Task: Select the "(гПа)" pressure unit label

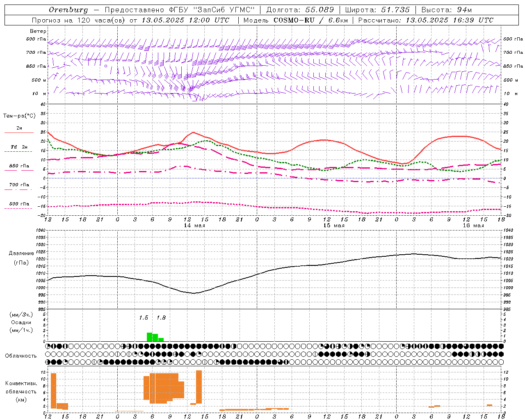Action: (x=21, y=262)
